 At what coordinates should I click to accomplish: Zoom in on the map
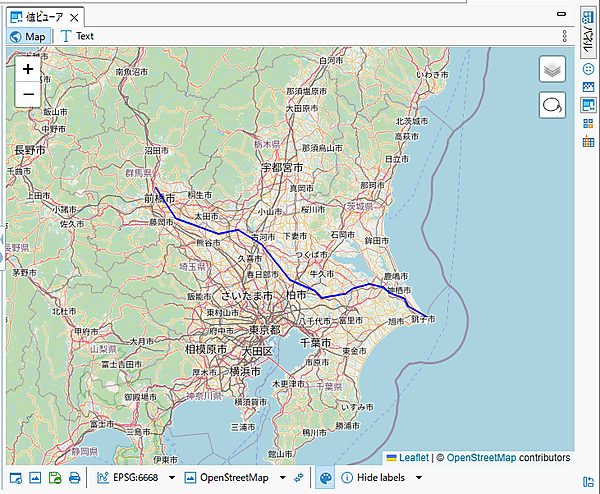[28, 70]
